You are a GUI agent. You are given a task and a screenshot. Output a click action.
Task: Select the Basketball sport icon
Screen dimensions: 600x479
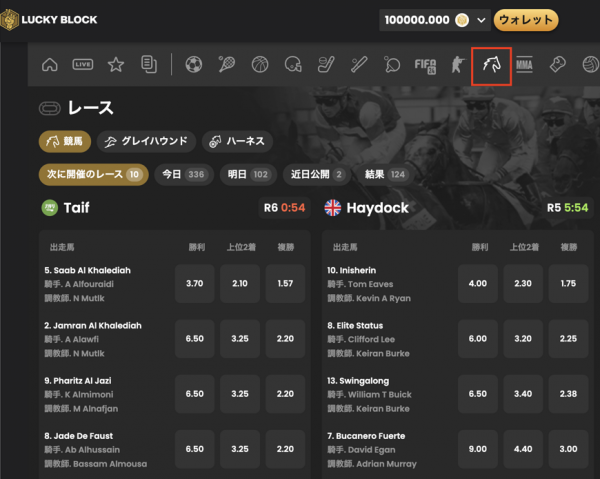260,64
